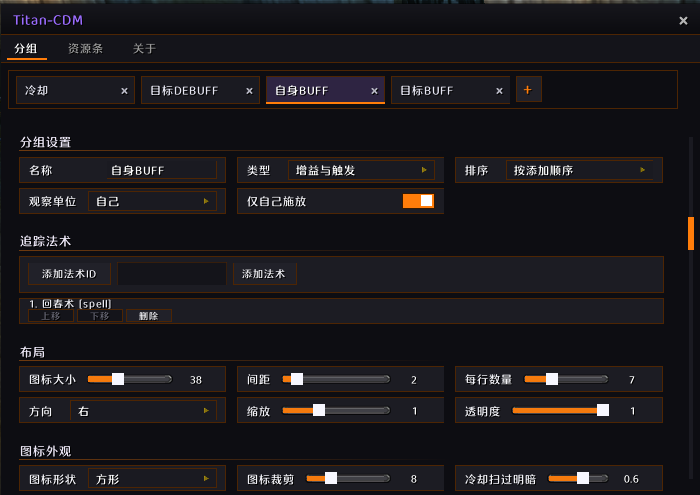700x495 pixels.
Task: Focus the spell ID input field
Action: tap(171, 274)
